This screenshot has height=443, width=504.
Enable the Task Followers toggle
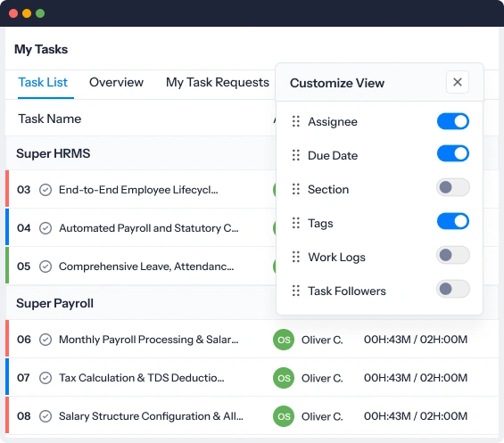coord(452,289)
